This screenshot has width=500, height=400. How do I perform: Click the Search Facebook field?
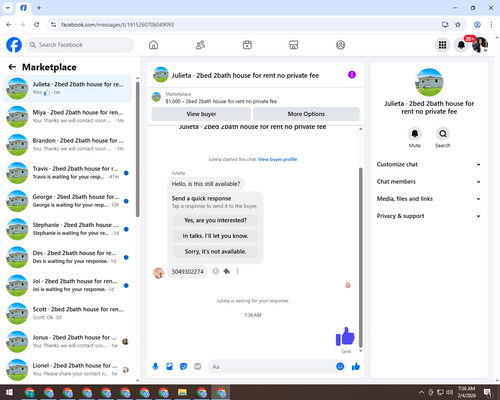click(x=80, y=45)
